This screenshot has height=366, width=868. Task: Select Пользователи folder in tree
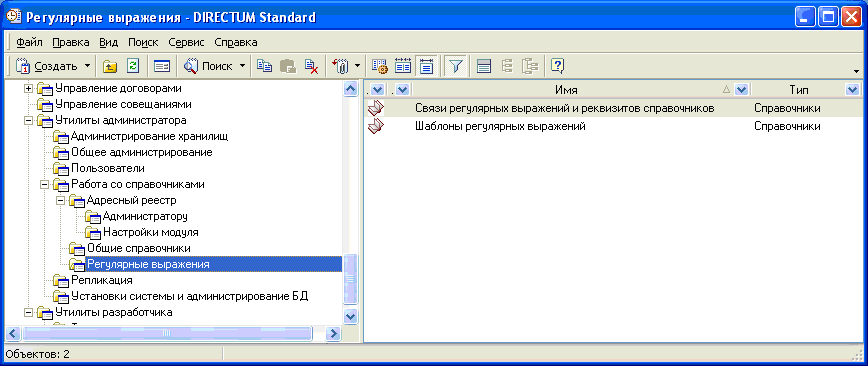[x=107, y=168]
